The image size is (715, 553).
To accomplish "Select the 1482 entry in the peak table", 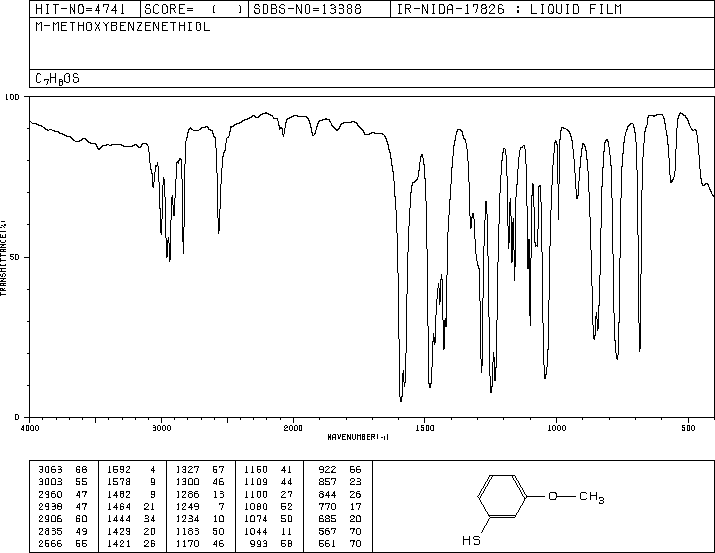I will (x=119, y=494).
